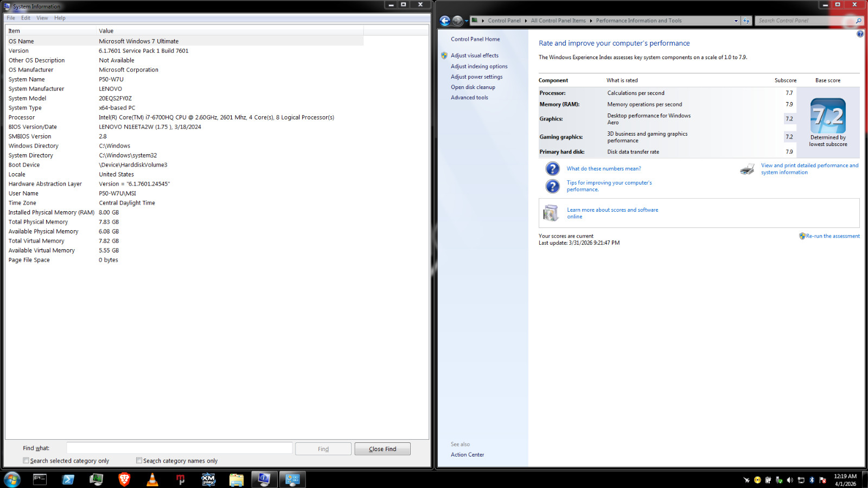Open the red MP app taskbar icon
Image resolution: width=868 pixels, height=488 pixels.
point(181,479)
